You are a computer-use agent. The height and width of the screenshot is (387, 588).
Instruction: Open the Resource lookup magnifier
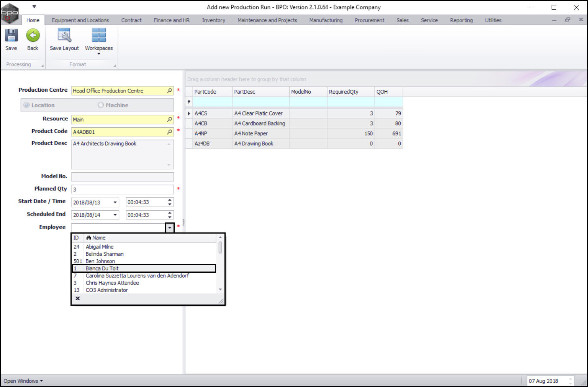(x=169, y=119)
